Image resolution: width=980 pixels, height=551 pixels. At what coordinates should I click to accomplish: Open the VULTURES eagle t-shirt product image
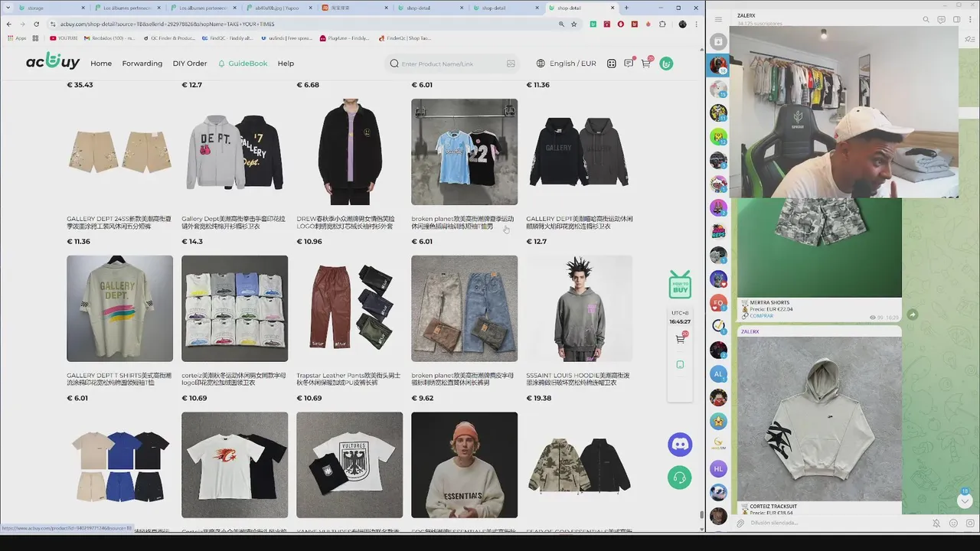[x=349, y=465]
